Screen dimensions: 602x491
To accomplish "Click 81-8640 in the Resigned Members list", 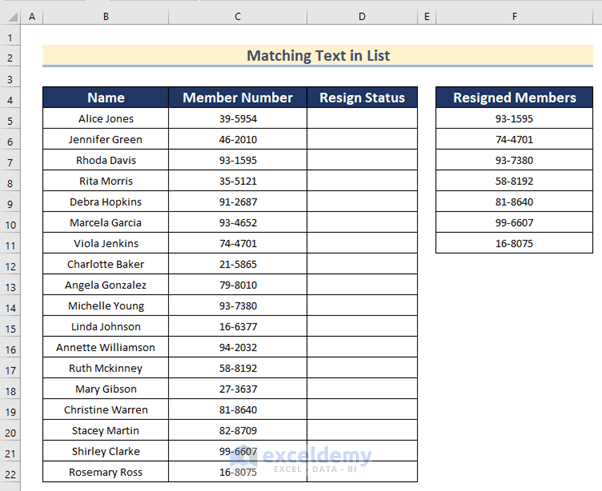I will 514,202.
